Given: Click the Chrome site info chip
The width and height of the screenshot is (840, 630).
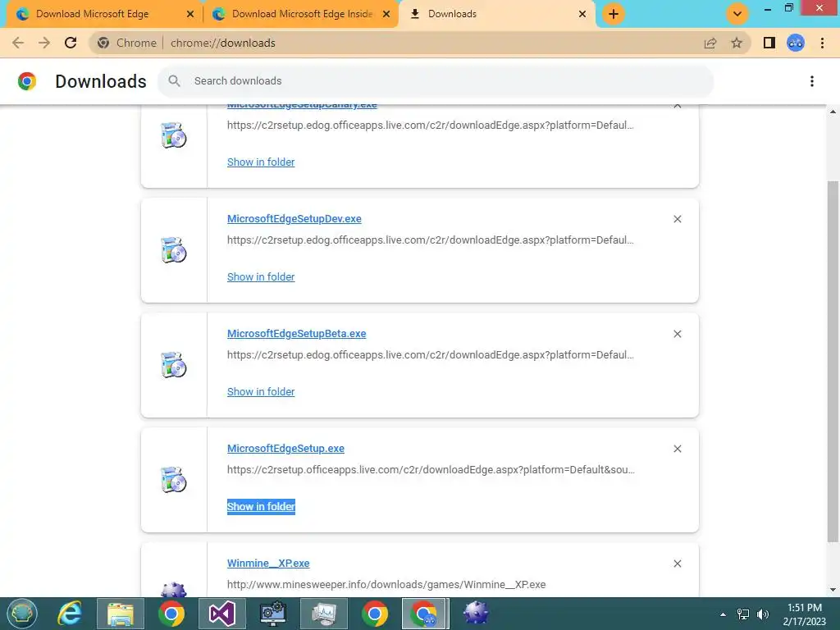Looking at the screenshot, I should [x=127, y=43].
